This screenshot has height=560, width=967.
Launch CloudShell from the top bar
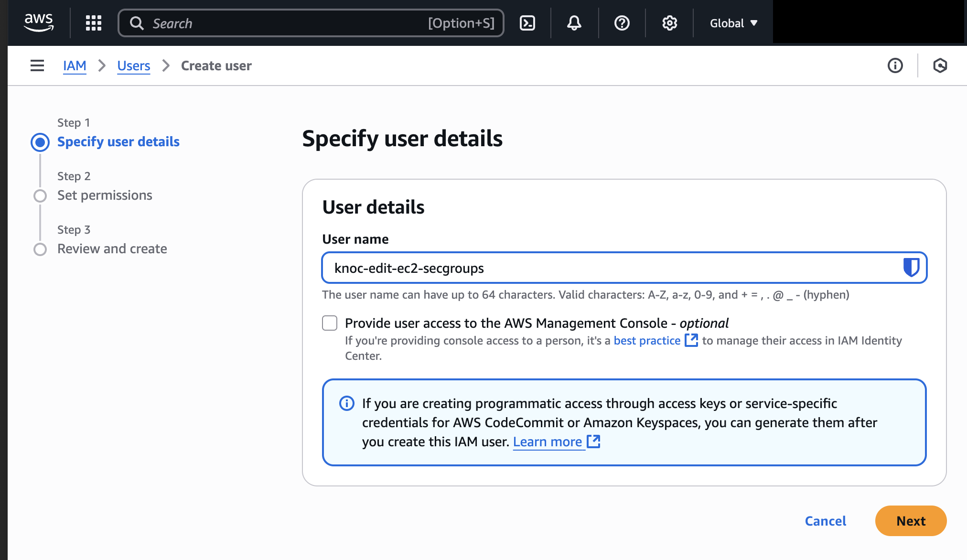coord(528,22)
